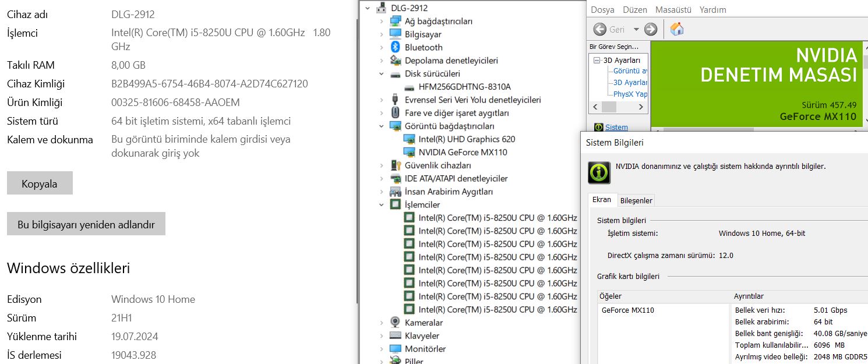
Task: Expand the Ağ bağdaştırıcıları node
Action: coord(382,21)
